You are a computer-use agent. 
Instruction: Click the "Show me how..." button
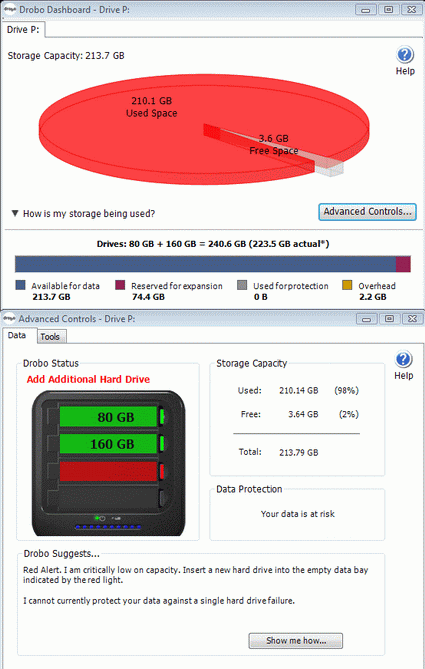click(x=296, y=640)
